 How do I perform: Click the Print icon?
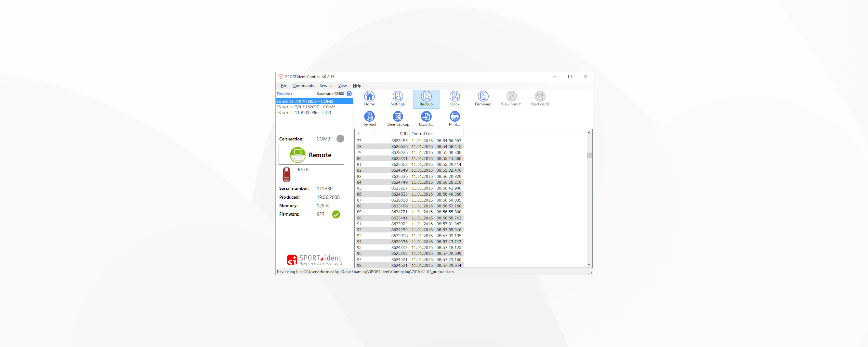[455, 119]
